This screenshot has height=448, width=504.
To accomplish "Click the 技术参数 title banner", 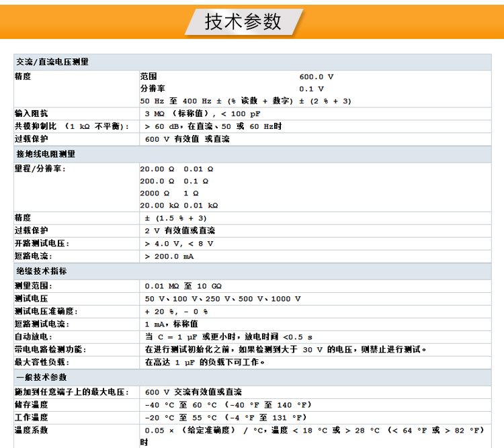I will pyautogui.click(x=243, y=21).
